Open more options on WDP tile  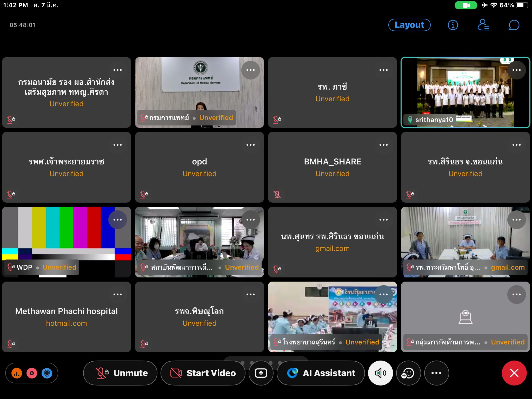coord(117,220)
